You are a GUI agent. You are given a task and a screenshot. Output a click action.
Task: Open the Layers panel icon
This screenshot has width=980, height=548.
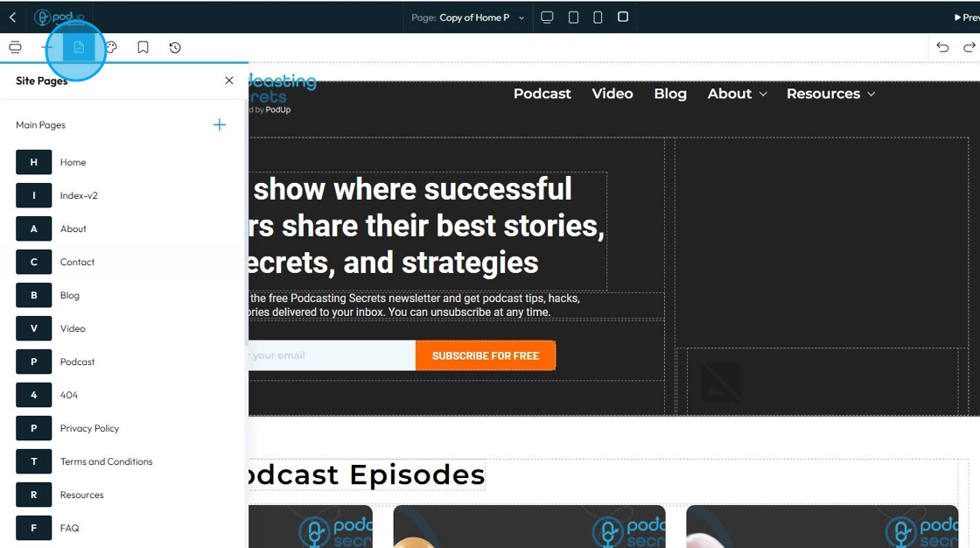(15, 47)
